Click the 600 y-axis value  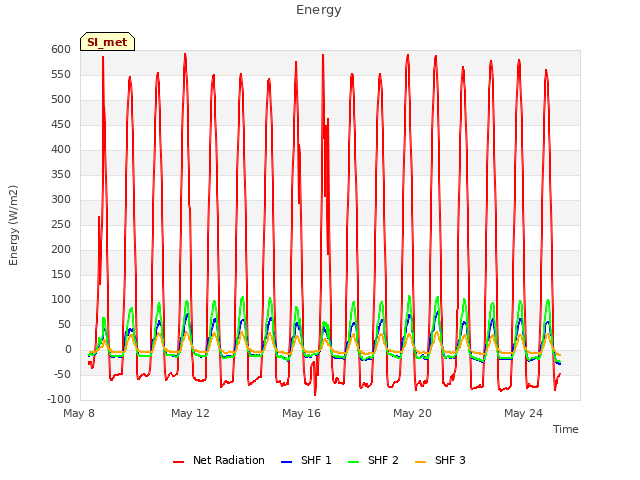click(x=61, y=50)
